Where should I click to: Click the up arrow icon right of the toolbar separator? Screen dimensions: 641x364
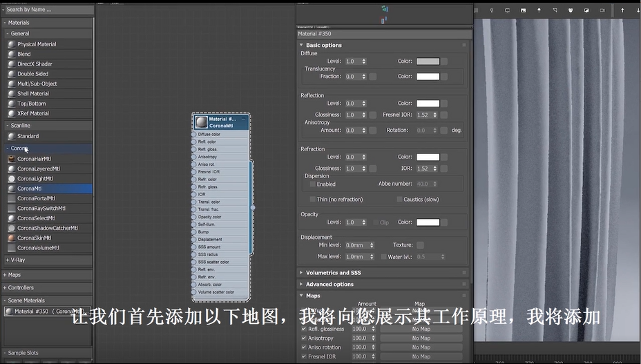[x=622, y=10]
